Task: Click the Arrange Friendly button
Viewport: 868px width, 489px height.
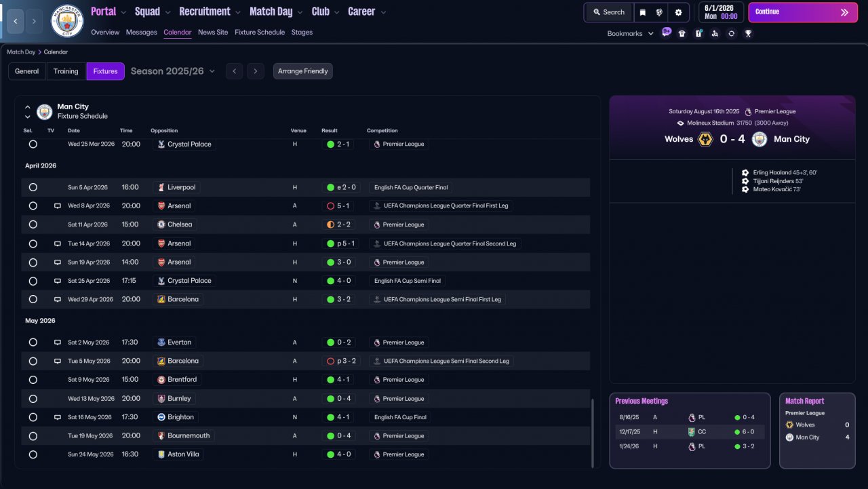Action: 303,71
